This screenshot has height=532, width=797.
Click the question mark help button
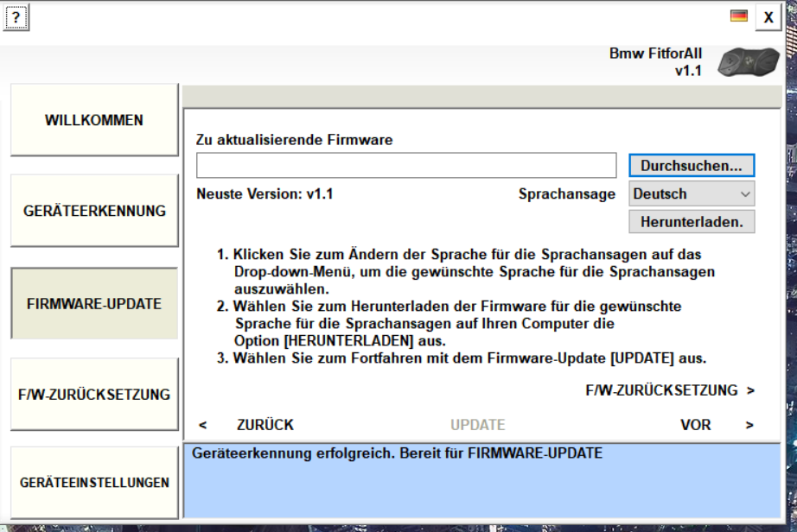click(x=16, y=17)
